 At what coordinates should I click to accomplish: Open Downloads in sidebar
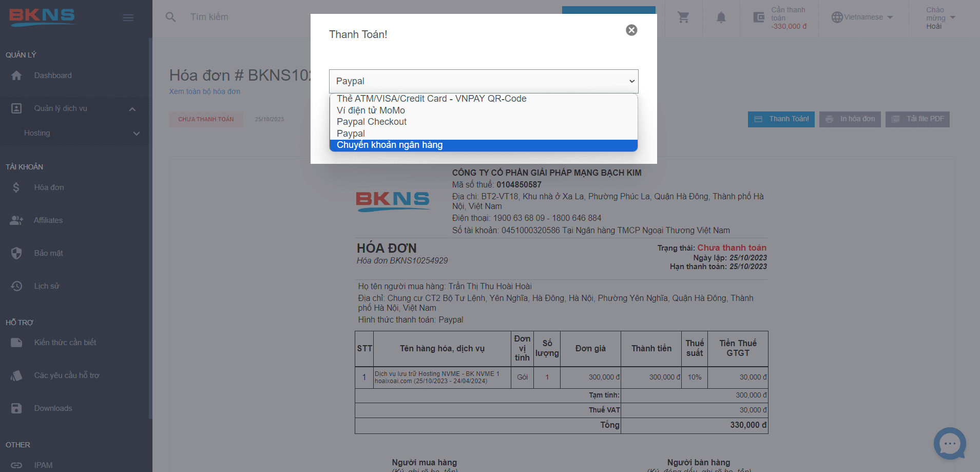click(x=53, y=408)
